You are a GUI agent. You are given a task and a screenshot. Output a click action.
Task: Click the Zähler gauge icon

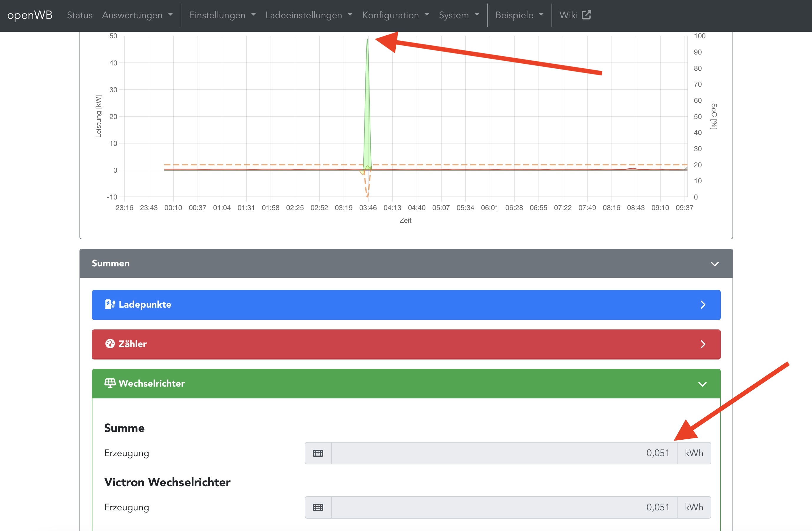coord(110,344)
